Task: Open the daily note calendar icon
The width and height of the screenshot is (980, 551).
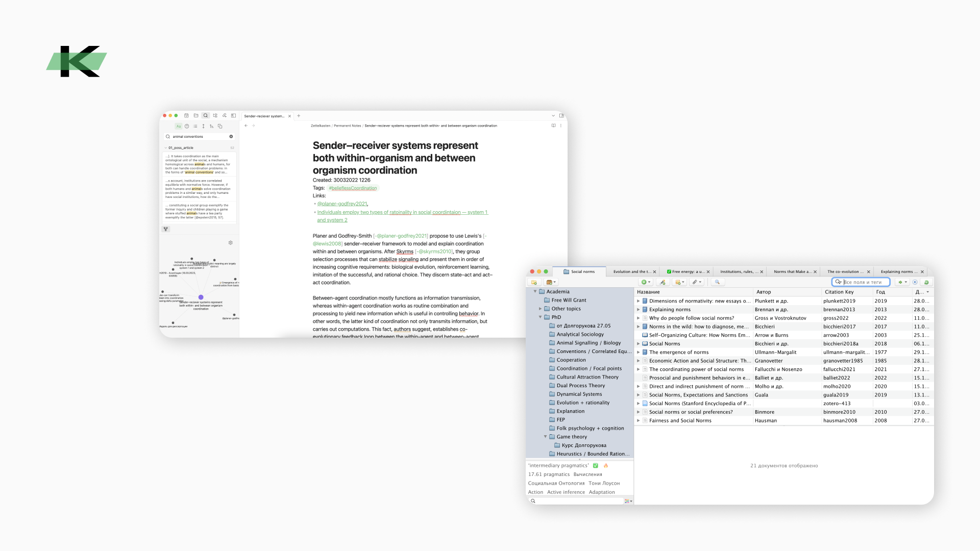Action: pos(186,116)
